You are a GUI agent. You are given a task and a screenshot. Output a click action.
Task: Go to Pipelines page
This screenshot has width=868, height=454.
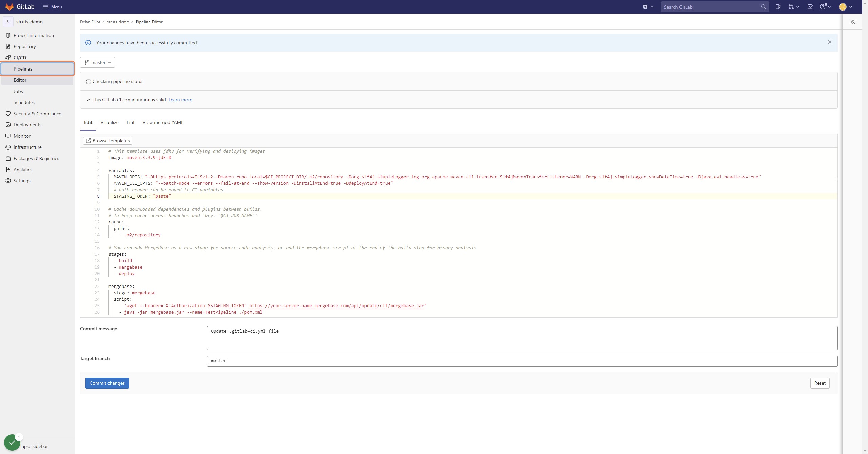[37, 69]
